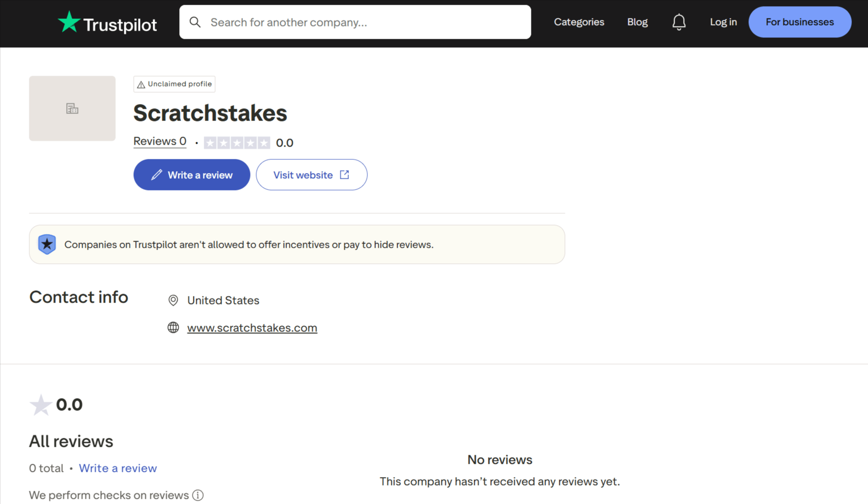Go to the Blog page

pyautogui.click(x=637, y=22)
